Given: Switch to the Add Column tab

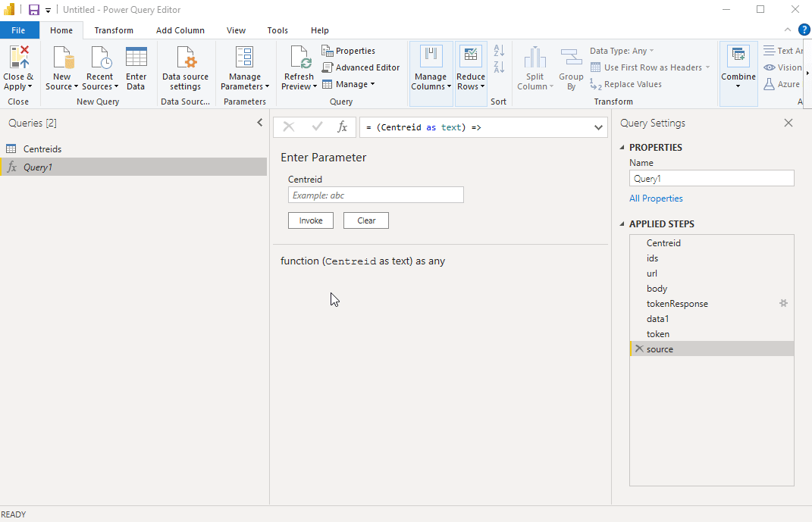Looking at the screenshot, I should click(180, 30).
